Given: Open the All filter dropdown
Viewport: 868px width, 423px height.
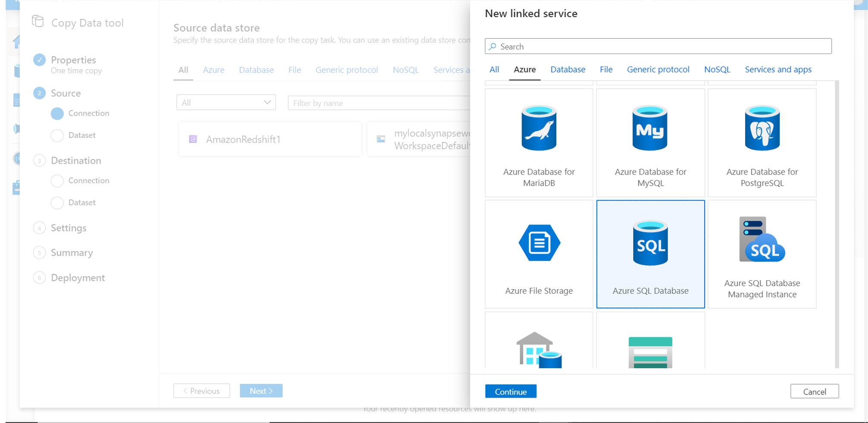Looking at the screenshot, I should point(226,102).
